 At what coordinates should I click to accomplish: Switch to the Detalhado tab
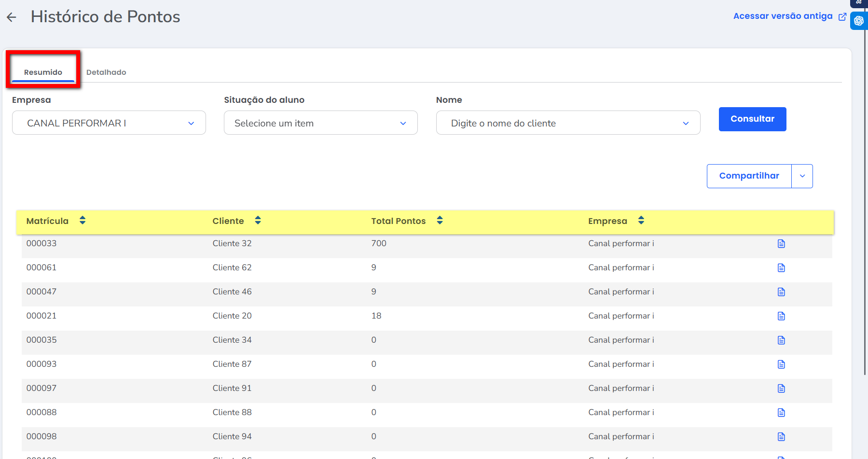[x=106, y=72]
